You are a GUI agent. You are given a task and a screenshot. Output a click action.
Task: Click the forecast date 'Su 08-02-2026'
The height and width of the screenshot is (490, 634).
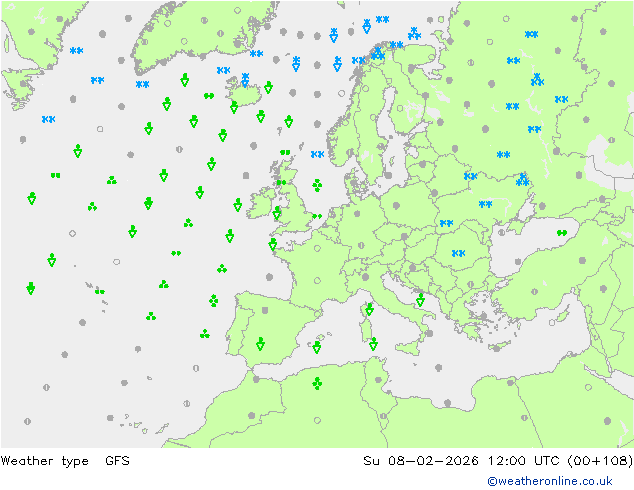421,460
